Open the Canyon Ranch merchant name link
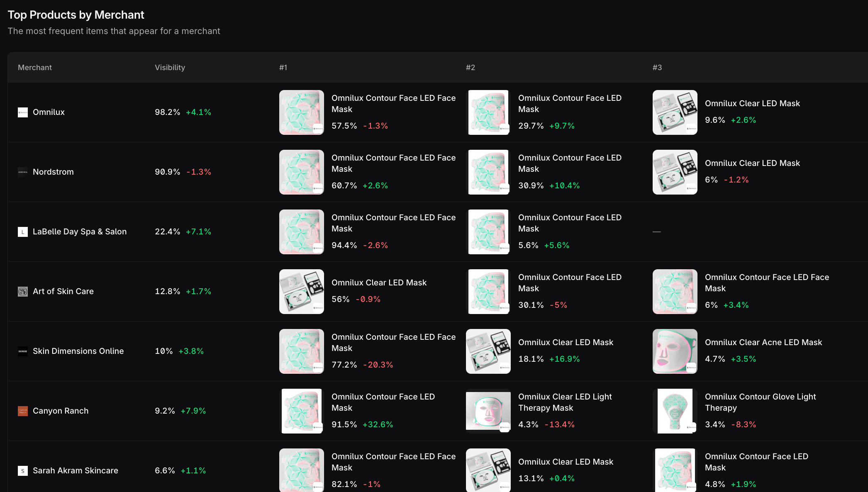 [x=61, y=411]
